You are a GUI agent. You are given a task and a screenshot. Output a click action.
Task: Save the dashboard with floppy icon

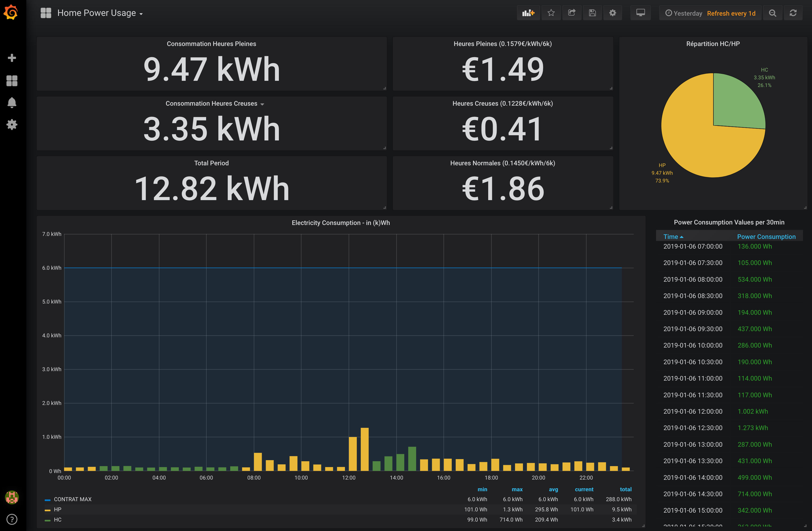[x=592, y=13]
